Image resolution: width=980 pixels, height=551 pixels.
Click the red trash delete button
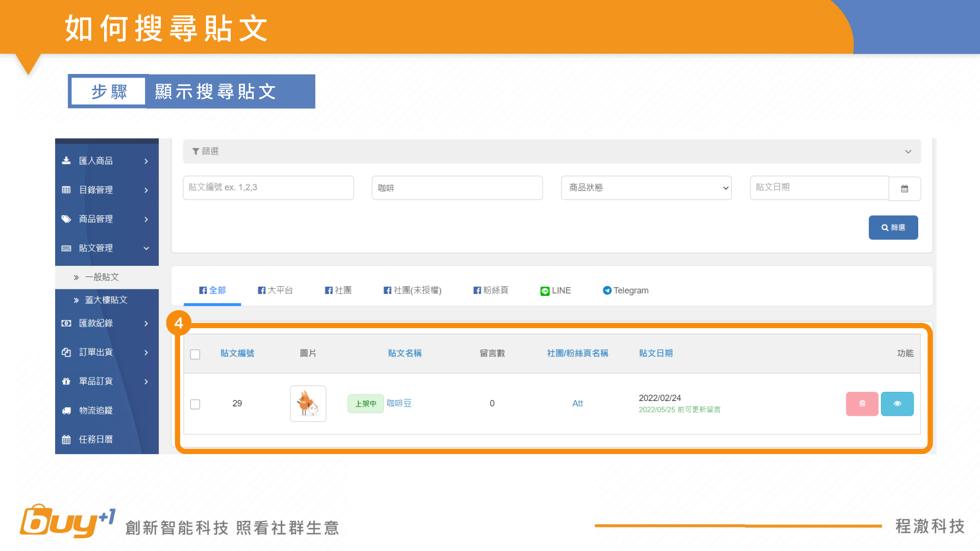tap(862, 404)
